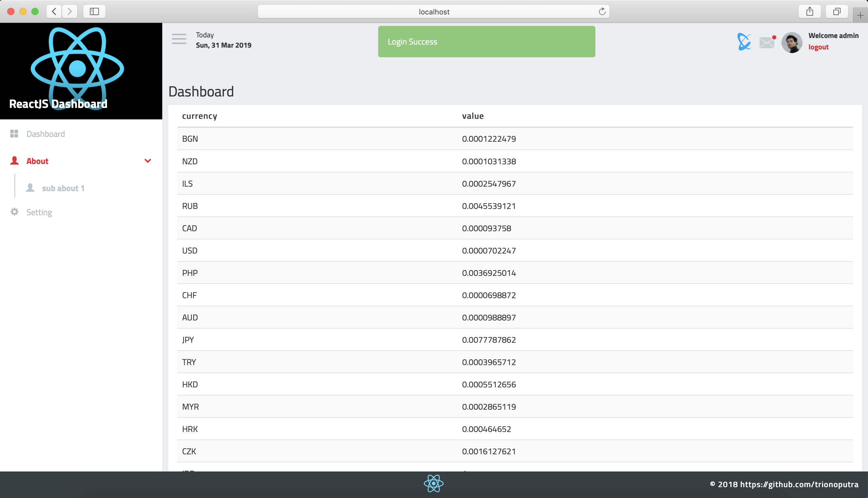Open the github.com/trionoputra footer link
Viewport: 868px width, 498px height.
coord(799,484)
